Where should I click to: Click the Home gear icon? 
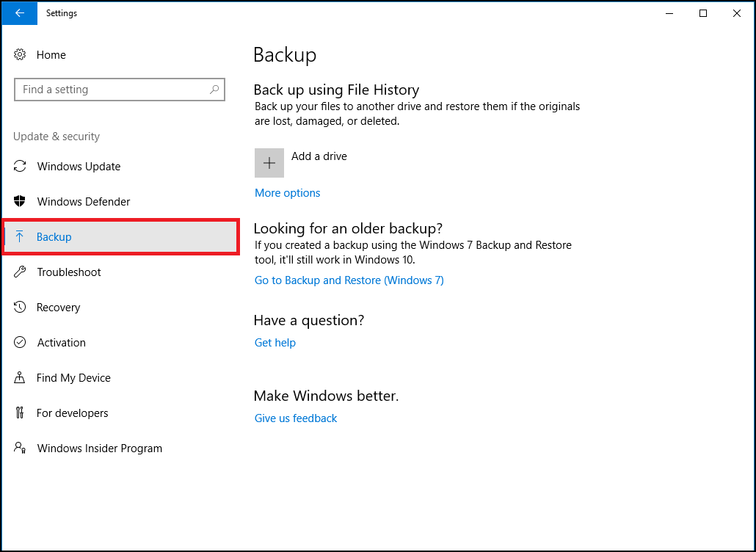(21, 55)
